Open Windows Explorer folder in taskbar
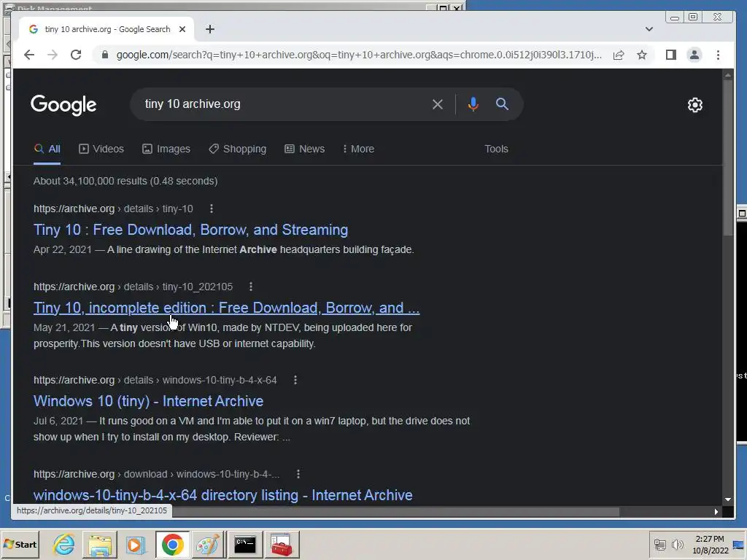The width and height of the screenshot is (747, 560). tap(99, 544)
